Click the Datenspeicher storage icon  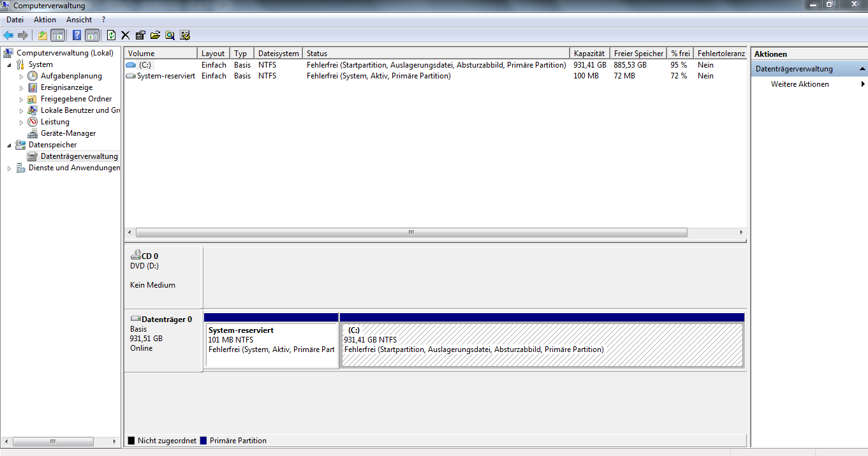[20, 145]
